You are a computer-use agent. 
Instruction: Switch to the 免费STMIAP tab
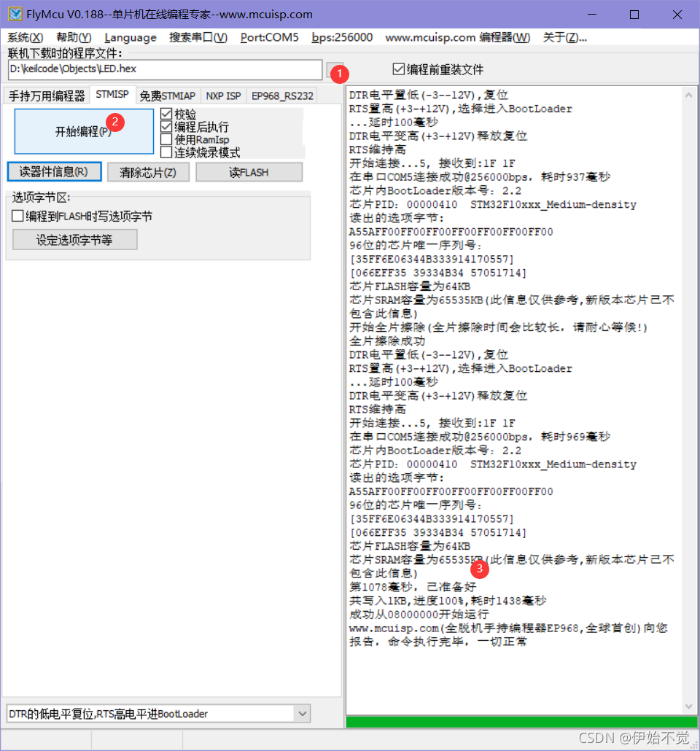point(168,94)
